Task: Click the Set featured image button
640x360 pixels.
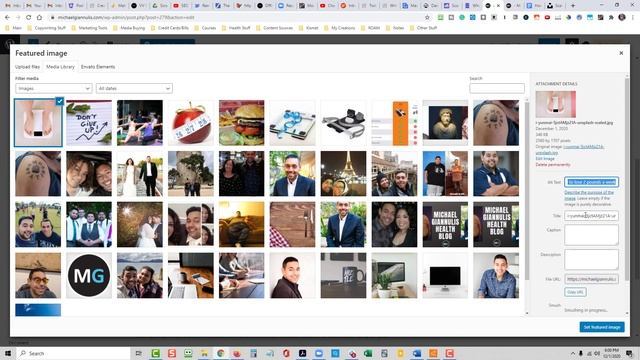Action: tap(602, 327)
